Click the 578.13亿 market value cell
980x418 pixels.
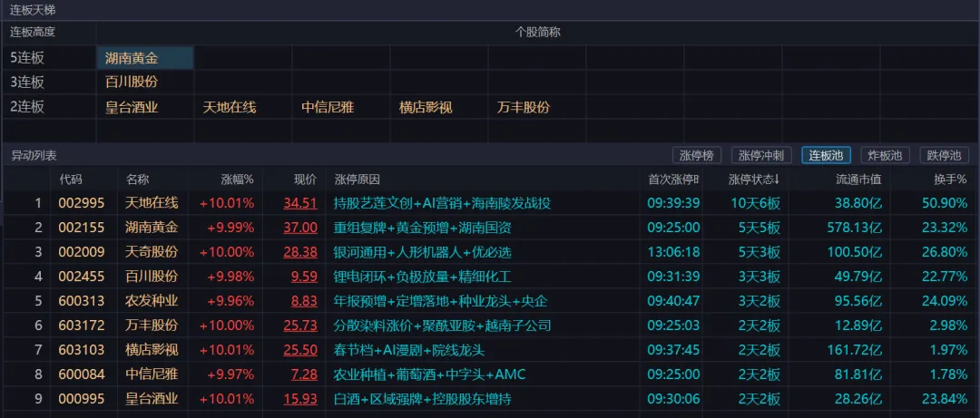(x=855, y=228)
